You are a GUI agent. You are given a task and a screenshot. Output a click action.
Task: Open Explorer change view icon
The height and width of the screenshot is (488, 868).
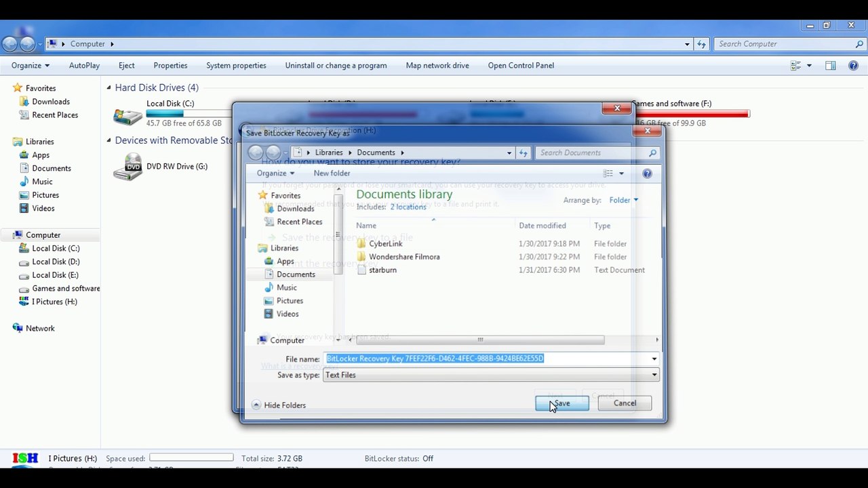click(x=796, y=66)
